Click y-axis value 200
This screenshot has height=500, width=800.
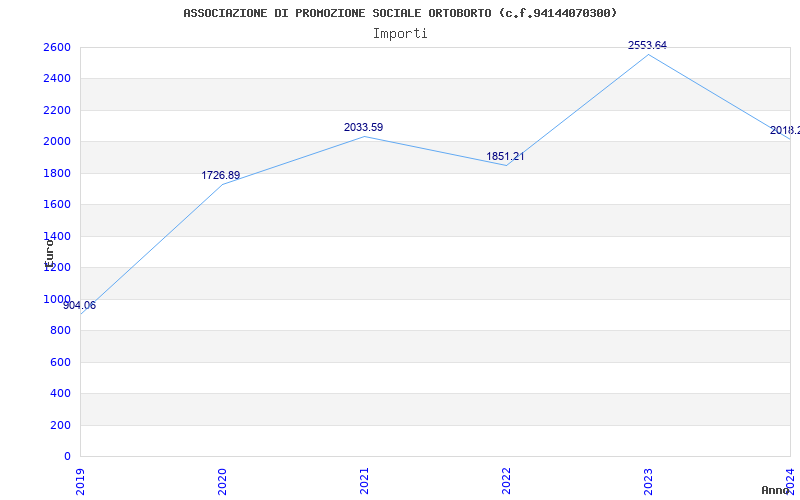coord(60,425)
